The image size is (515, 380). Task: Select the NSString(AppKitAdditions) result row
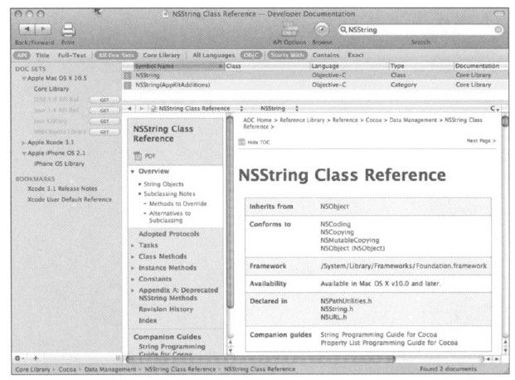315,85
